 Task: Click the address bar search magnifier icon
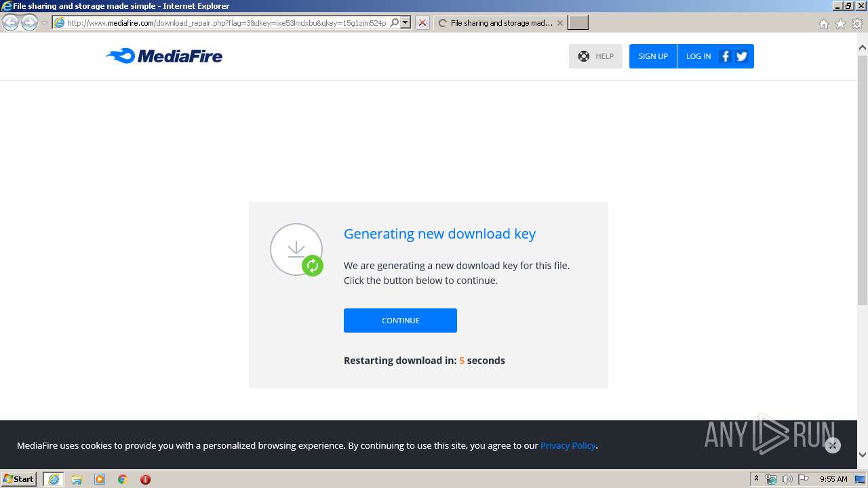coord(395,23)
